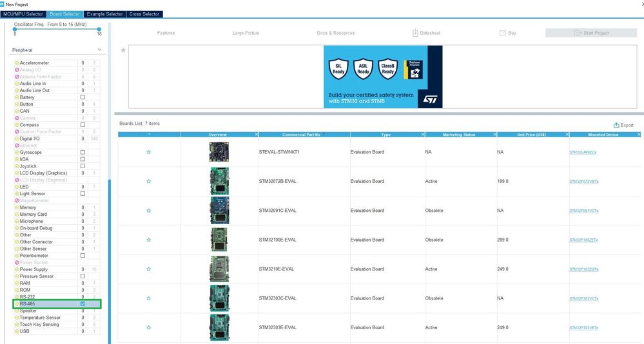Favorite the STM32100E-EVAL board star
The height and width of the screenshot is (344, 644).
pos(149,240)
